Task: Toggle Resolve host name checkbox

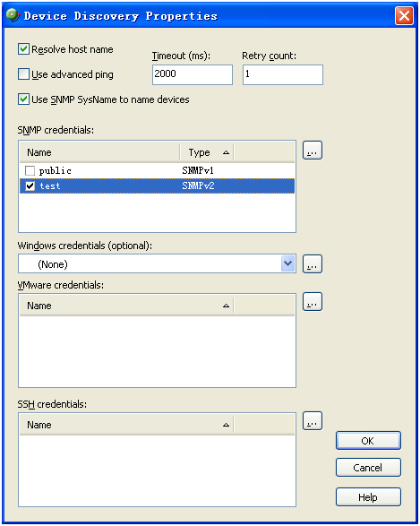Action: click(x=23, y=49)
